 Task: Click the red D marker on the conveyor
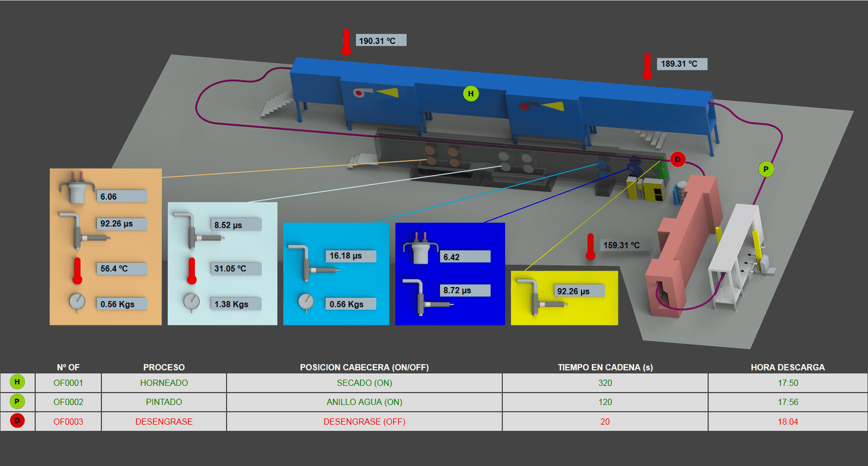click(677, 159)
